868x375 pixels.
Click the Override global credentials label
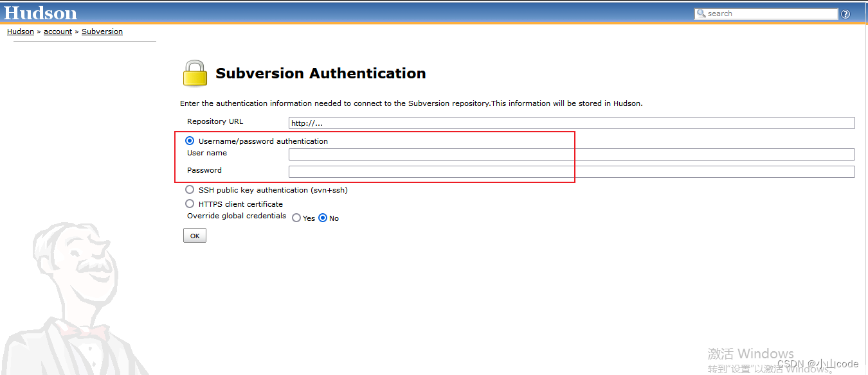237,216
